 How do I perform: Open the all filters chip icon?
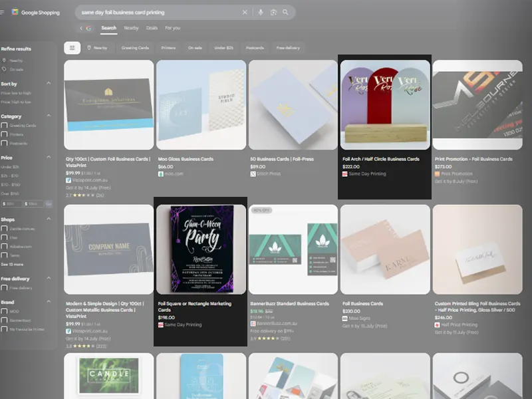point(72,48)
